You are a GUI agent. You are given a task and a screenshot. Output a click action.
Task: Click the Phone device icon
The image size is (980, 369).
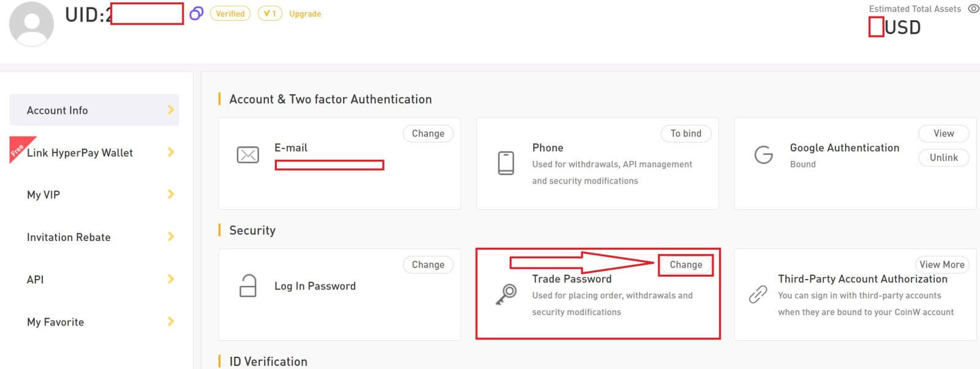point(506,163)
